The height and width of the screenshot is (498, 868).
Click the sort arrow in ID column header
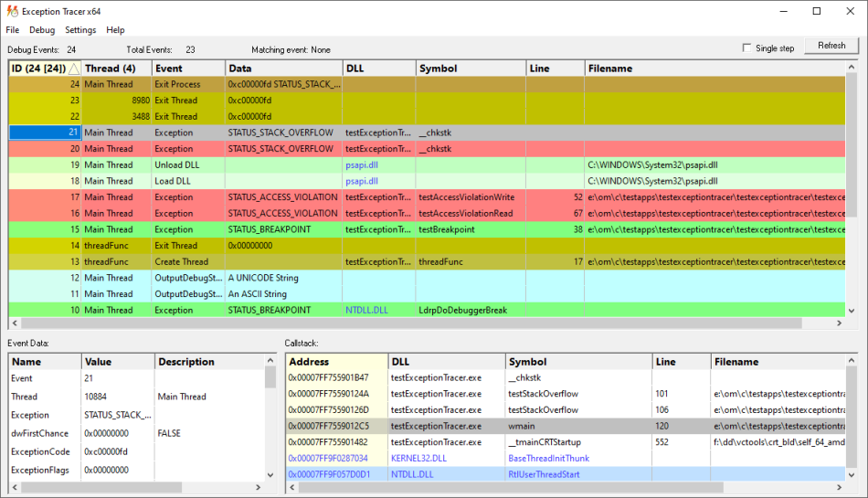[x=74, y=69]
